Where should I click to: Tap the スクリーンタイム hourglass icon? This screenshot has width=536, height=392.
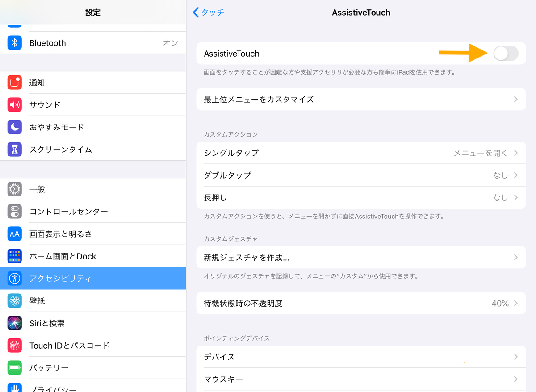click(15, 150)
